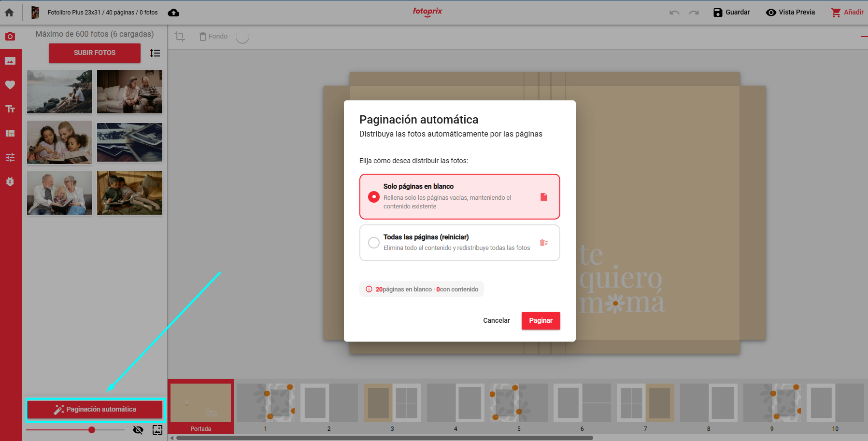This screenshot has width=868, height=441.
Task: Adjust the thumbnail size slider
Action: pyautogui.click(x=92, y=430)
